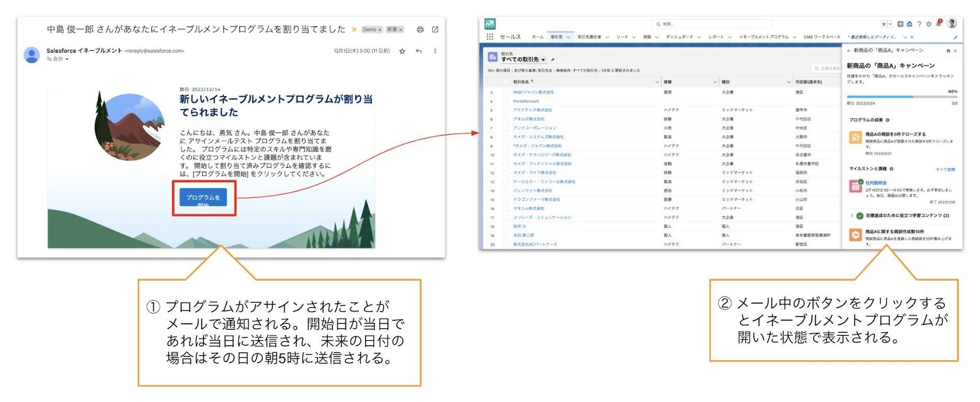Image resolution: width=980 pixels, height=402 pixels.
Task: Open the すべての取引先 list view dropdown
Action: 543,60
